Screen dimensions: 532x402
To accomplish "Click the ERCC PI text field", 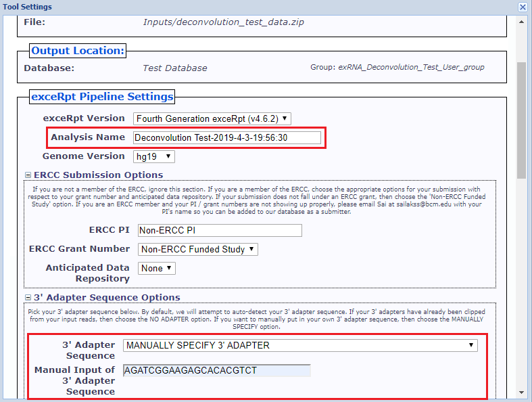I will click(220, 230).
